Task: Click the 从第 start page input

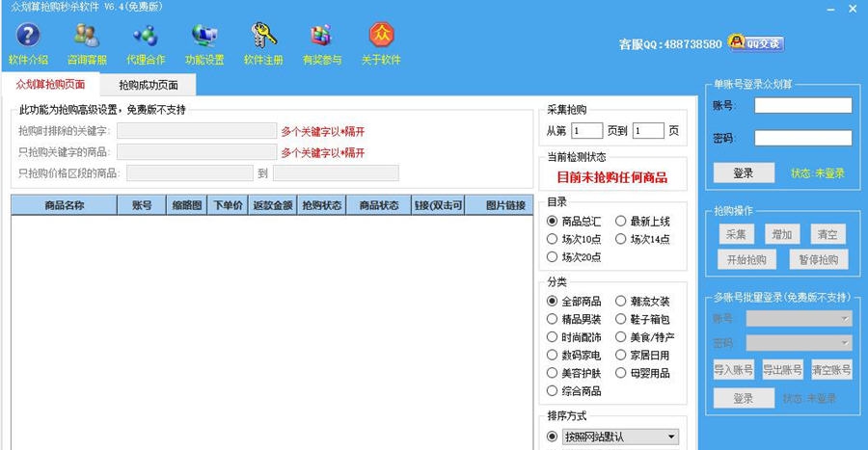Action: pyautogui.click(x=586, y=130)
